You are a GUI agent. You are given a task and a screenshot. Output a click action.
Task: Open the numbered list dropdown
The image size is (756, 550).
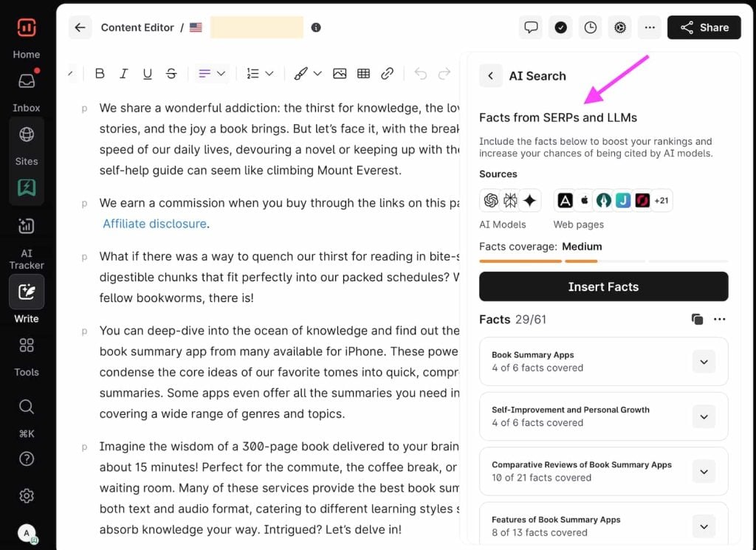pyautogui.click(x=260, y=74)
